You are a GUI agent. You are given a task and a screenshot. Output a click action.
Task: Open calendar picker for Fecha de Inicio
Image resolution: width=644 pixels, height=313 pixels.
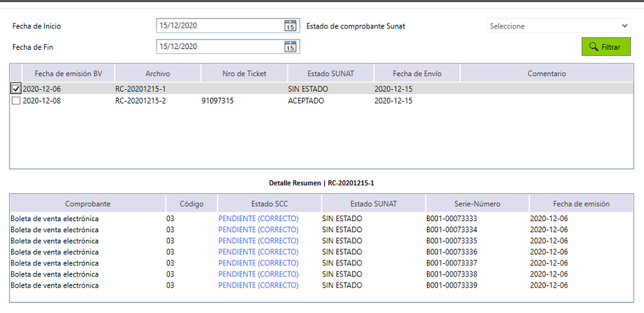290,26
